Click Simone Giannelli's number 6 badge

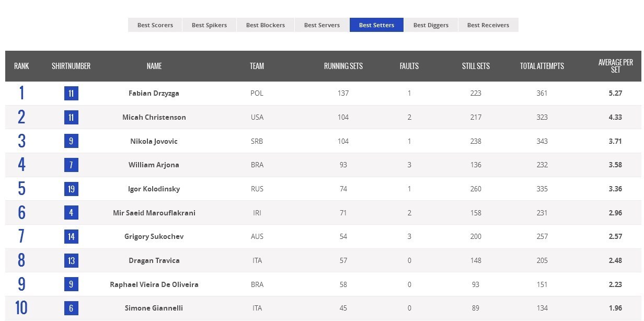point(71,308)
